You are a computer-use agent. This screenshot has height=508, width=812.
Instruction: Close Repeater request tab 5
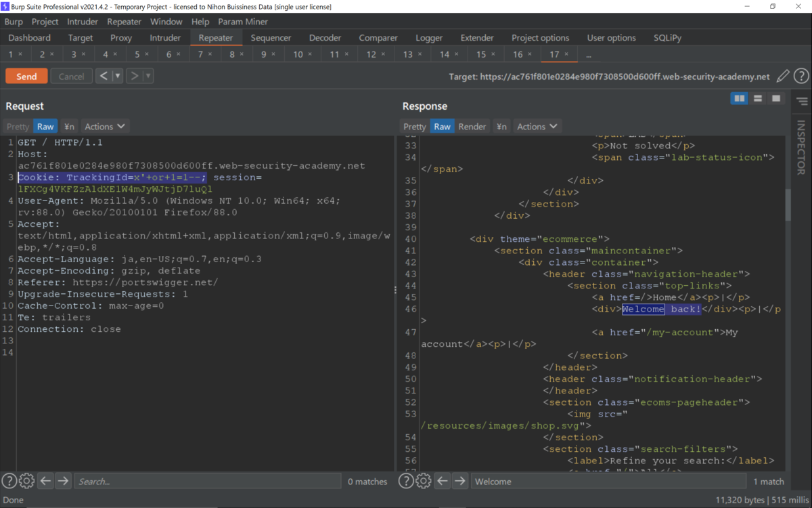(147, 54)
